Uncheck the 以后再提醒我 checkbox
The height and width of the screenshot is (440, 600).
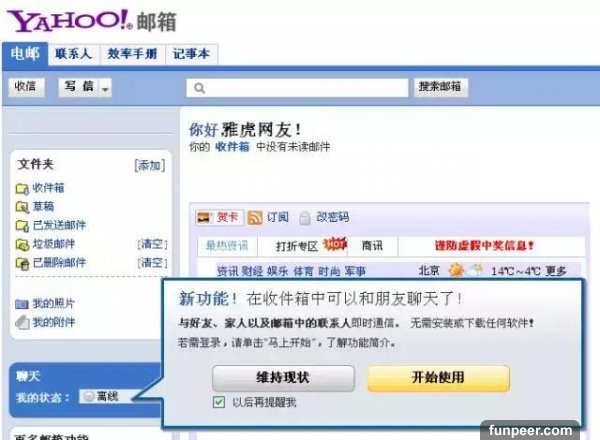point(219,402)
